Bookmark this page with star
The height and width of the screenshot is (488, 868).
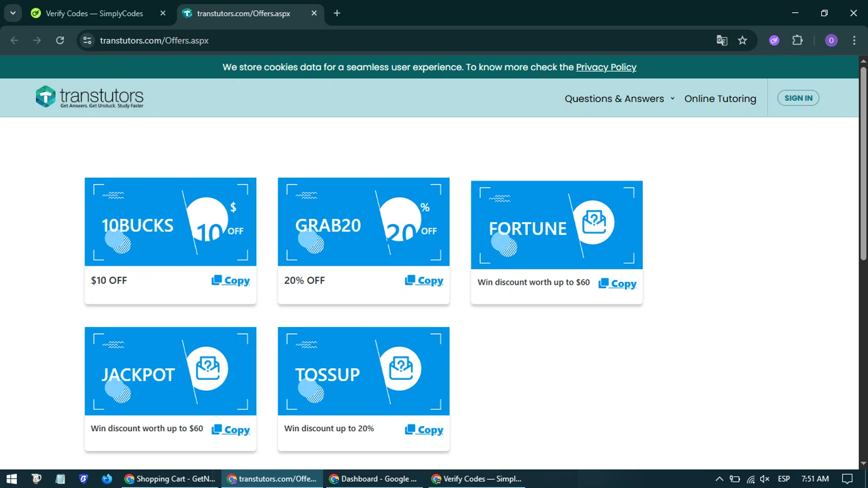(742, 41)
